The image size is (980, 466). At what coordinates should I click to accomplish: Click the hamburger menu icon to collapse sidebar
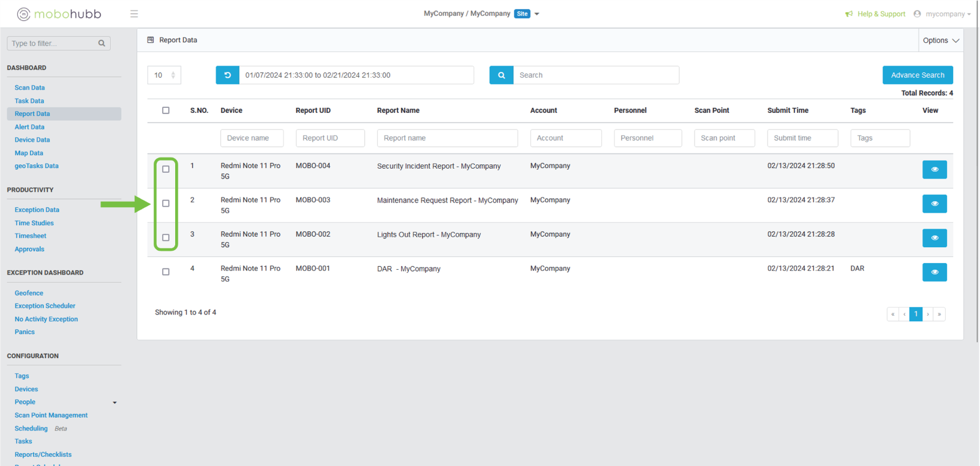tap(134, 14)
